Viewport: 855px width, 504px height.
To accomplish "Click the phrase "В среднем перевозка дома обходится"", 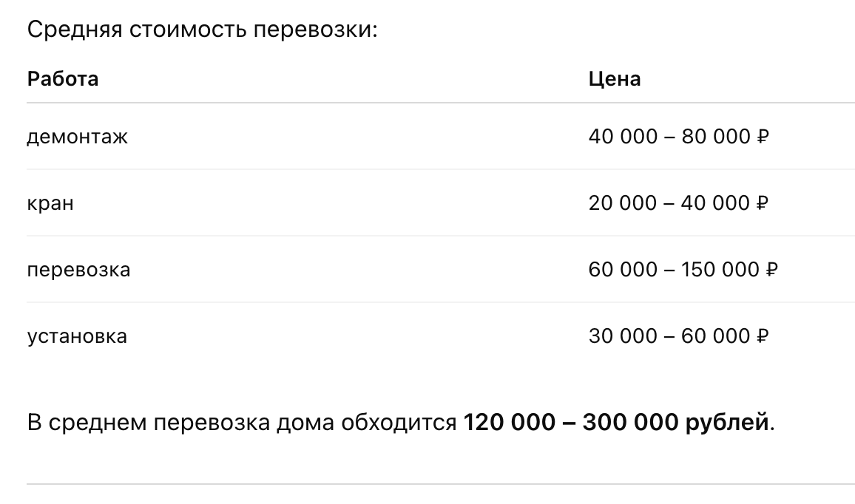I will pos(242,423).
